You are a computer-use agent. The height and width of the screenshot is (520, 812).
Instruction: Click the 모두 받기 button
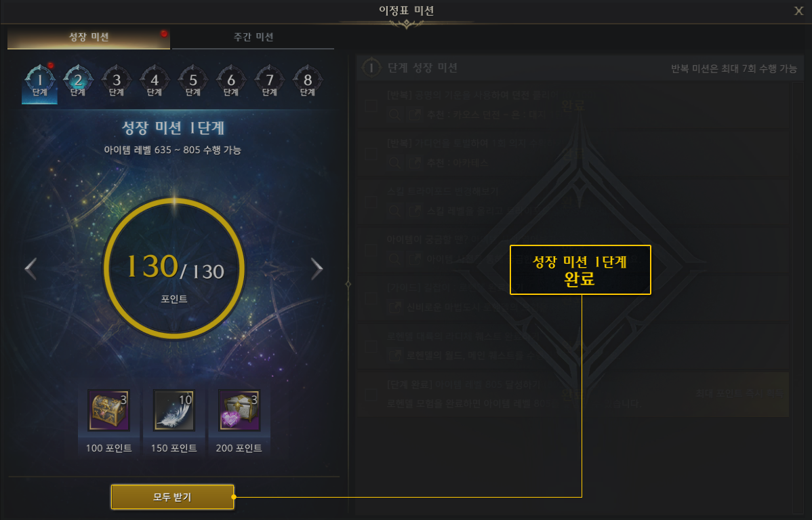[172, 497]
